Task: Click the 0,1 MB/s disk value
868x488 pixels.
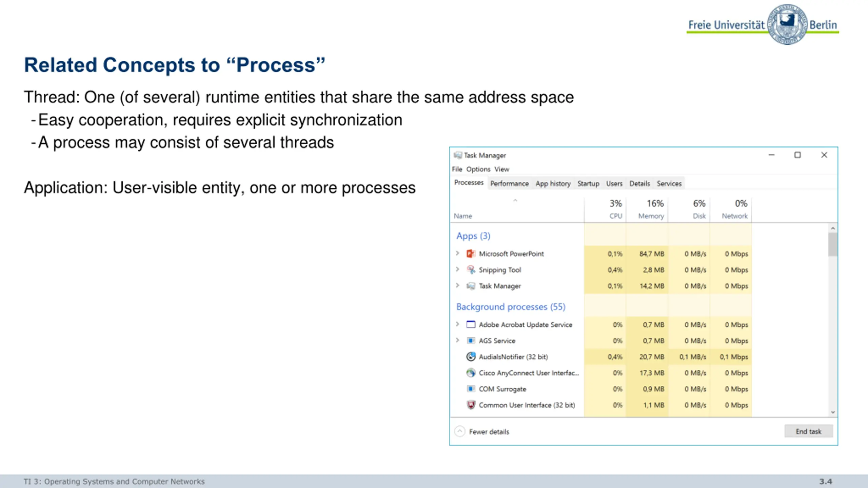Action: (x=693, y=357)
